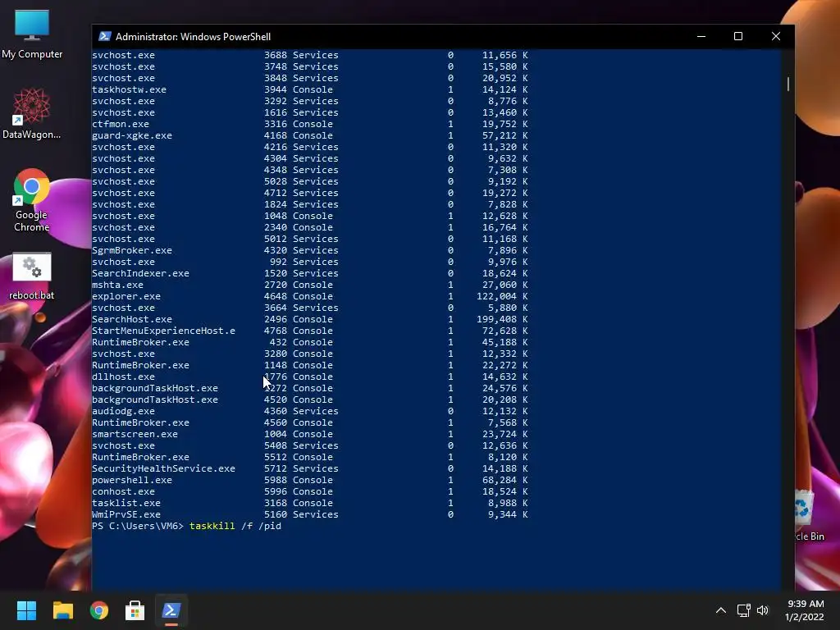Open the DataWagon desktop shortcut
Viewport: 840px width, 630px height.
[32, 114]
